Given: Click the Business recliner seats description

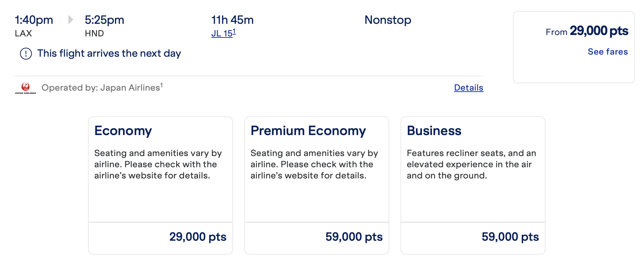Looking at the screenshot, I should [471, 164].
